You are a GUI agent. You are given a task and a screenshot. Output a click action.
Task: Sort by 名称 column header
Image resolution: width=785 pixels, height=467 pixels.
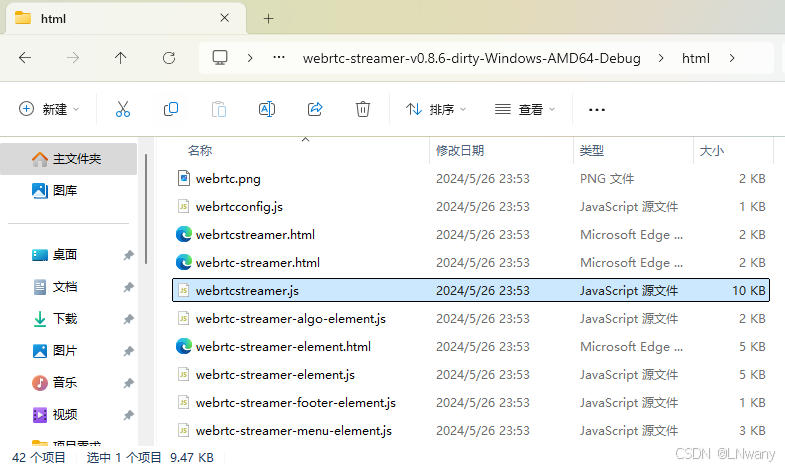coord(200,150)
